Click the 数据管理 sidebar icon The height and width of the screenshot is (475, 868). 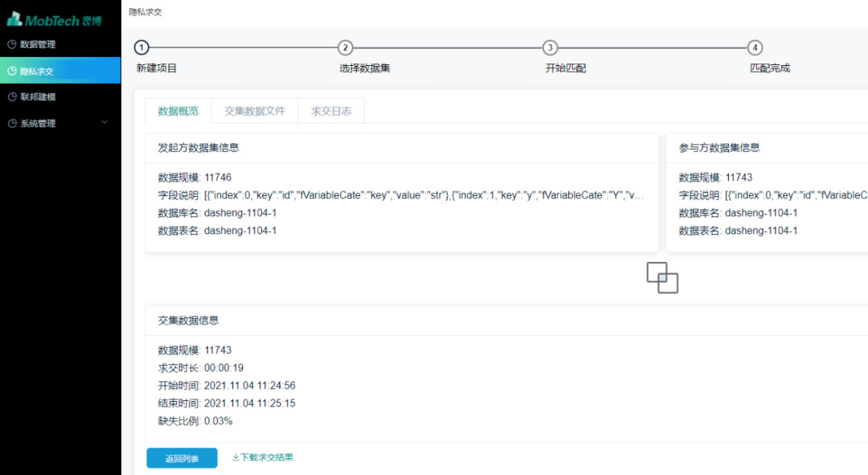click(x=11, y=44)
